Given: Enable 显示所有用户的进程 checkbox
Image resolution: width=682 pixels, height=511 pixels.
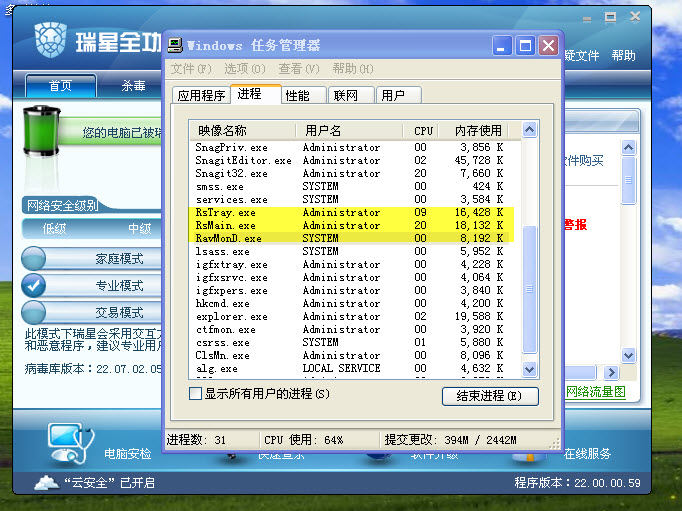Looking at the screenshot, I should pos(195,394).
